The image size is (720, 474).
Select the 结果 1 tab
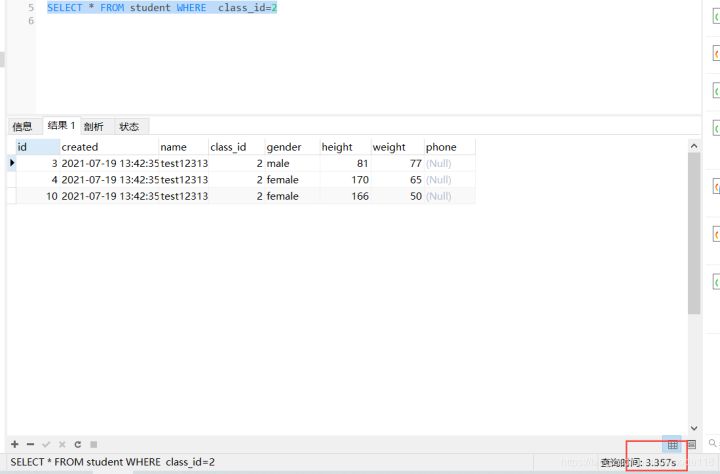click(x=62, y=125)
